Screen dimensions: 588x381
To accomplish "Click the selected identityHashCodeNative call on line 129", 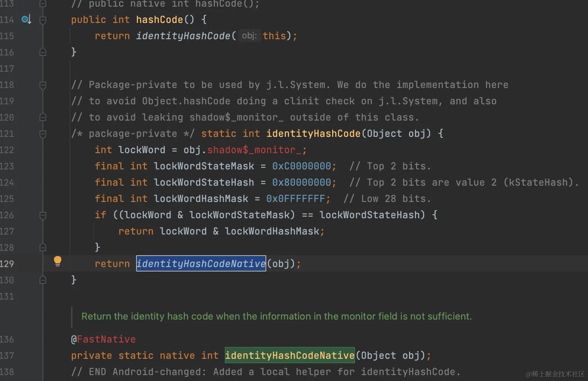I will pos(201,264).
